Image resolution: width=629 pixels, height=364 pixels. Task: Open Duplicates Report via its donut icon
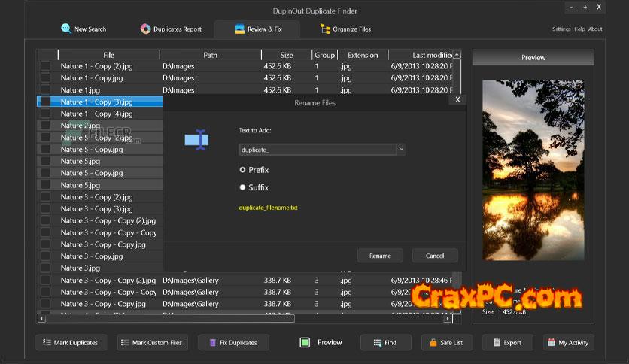(x=146, y=29)
